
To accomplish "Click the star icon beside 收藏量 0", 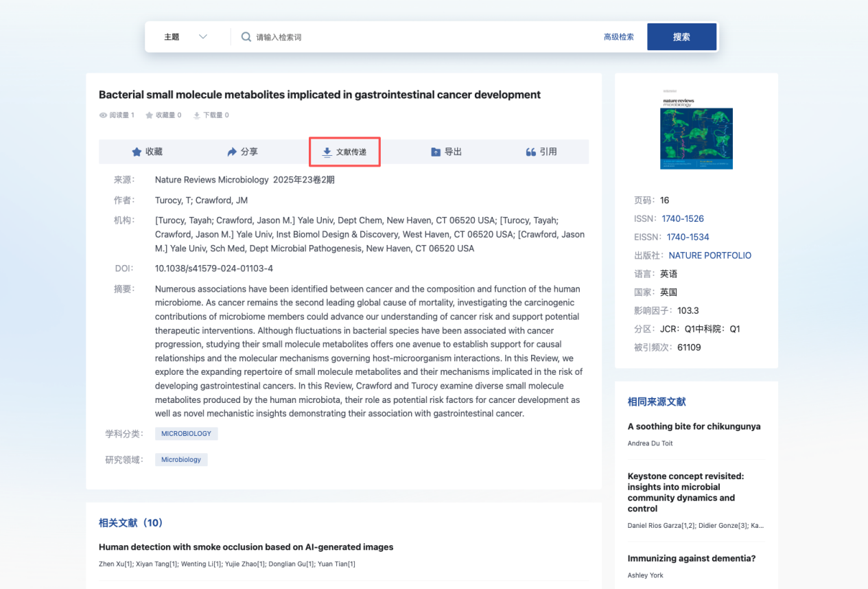I will (x=149, y=115).
